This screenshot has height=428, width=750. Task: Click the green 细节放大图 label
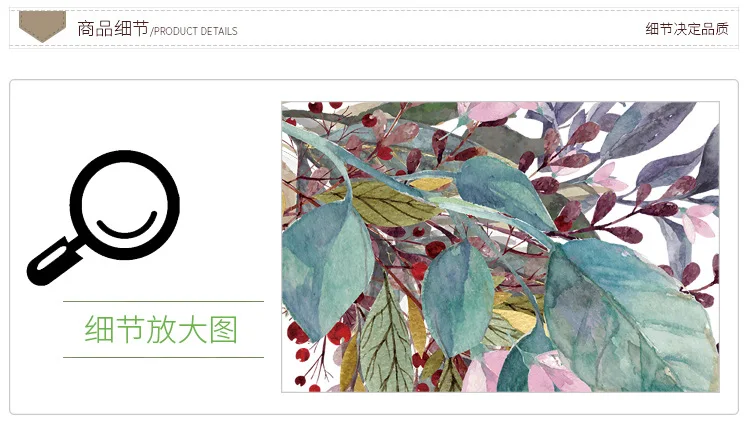click(x=161, y=329)
